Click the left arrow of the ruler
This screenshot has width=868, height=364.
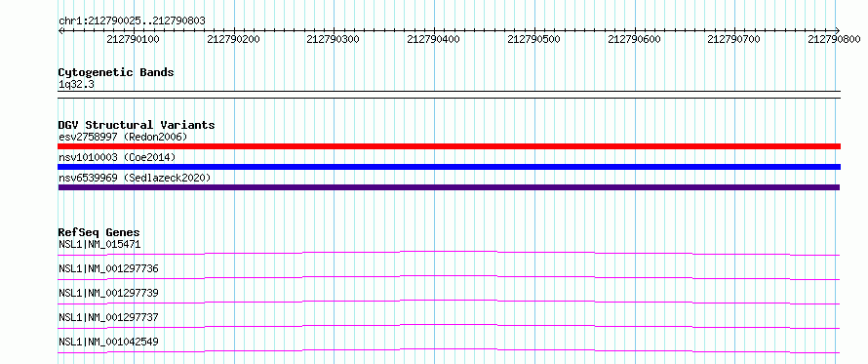pos(60,30)
